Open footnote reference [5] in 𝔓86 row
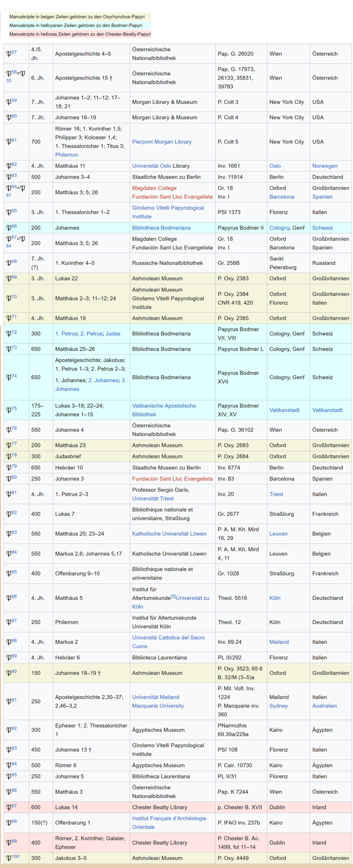 coord(173,596)
